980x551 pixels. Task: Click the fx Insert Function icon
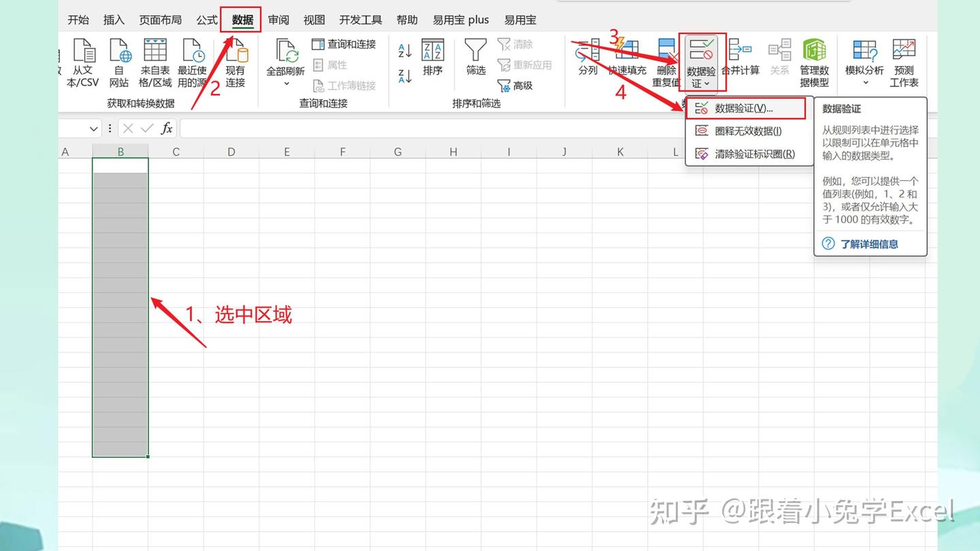click(167, 129)
